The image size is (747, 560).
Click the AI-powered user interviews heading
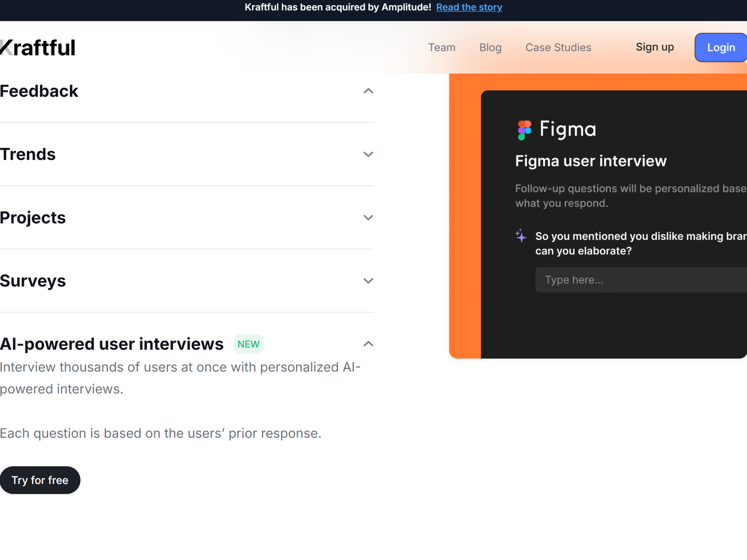[111, 344]
